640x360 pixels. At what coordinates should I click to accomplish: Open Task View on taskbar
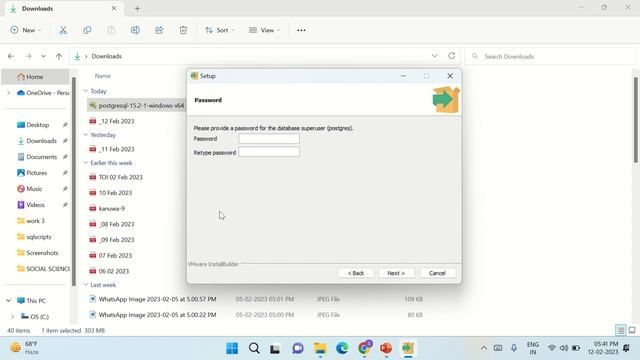275,348
